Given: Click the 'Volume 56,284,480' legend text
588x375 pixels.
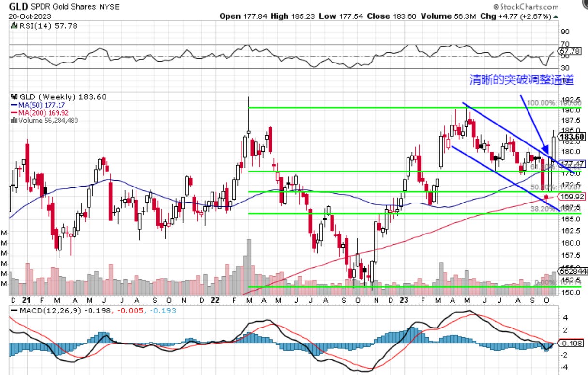Looking at the screenshot, I should 47,120.
